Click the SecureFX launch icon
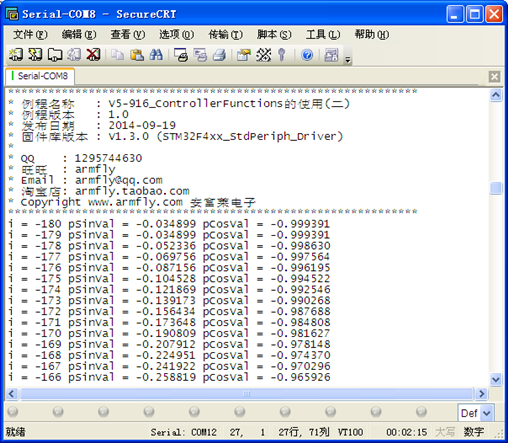Screen dimensions: 508x443 [331, 55]
